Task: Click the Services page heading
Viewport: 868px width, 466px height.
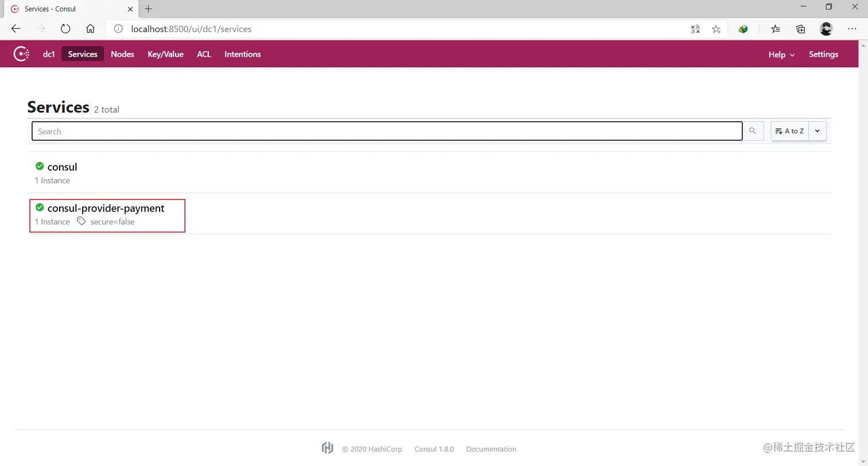Action: [58, 107]
